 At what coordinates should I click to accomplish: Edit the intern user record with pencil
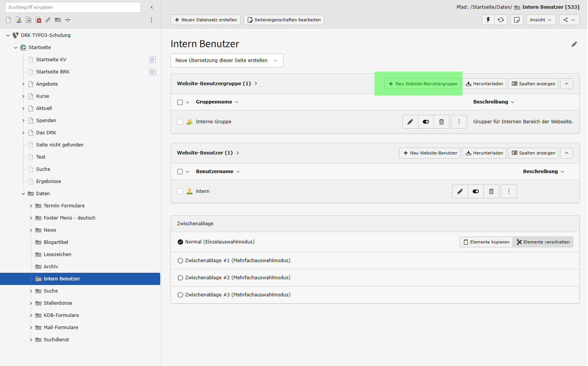coord(460,191)
